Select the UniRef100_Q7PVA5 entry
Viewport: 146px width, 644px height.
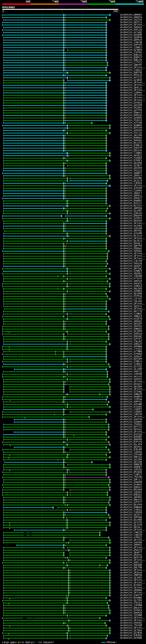[131, 188]
